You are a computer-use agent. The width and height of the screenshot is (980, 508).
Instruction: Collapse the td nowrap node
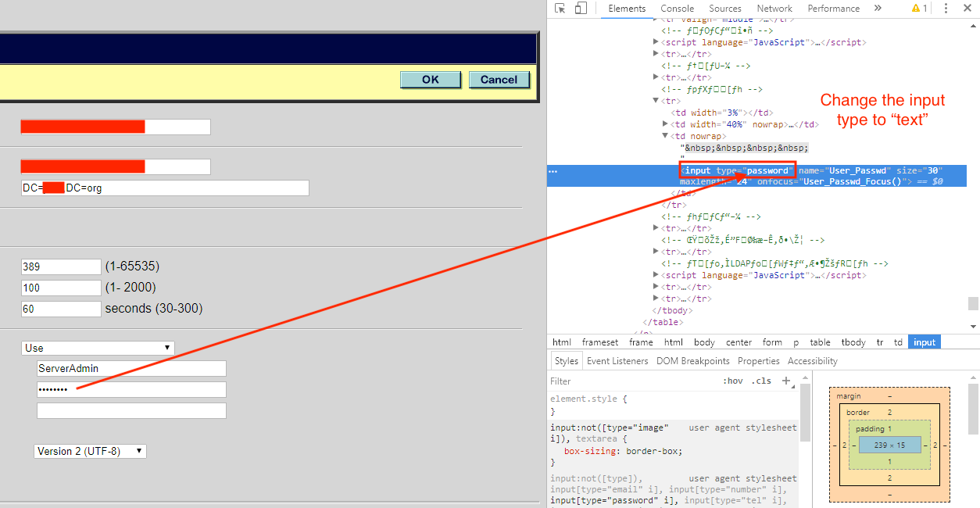point(665,136)
